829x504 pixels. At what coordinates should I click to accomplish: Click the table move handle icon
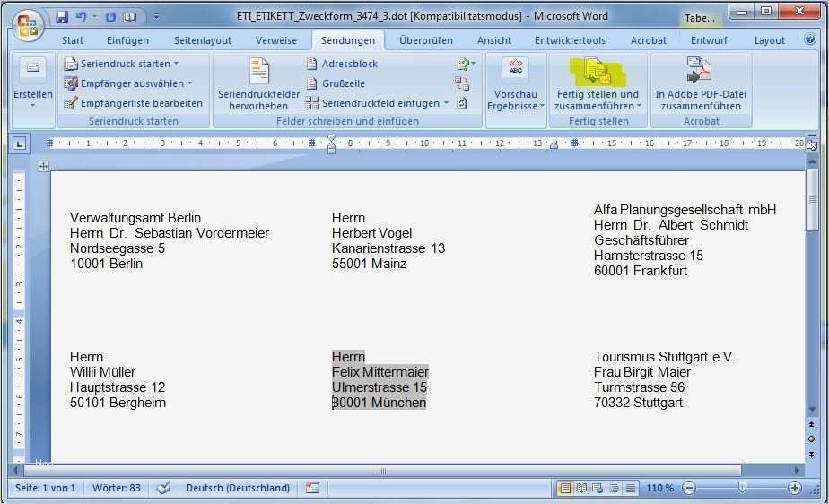point(43,167)
